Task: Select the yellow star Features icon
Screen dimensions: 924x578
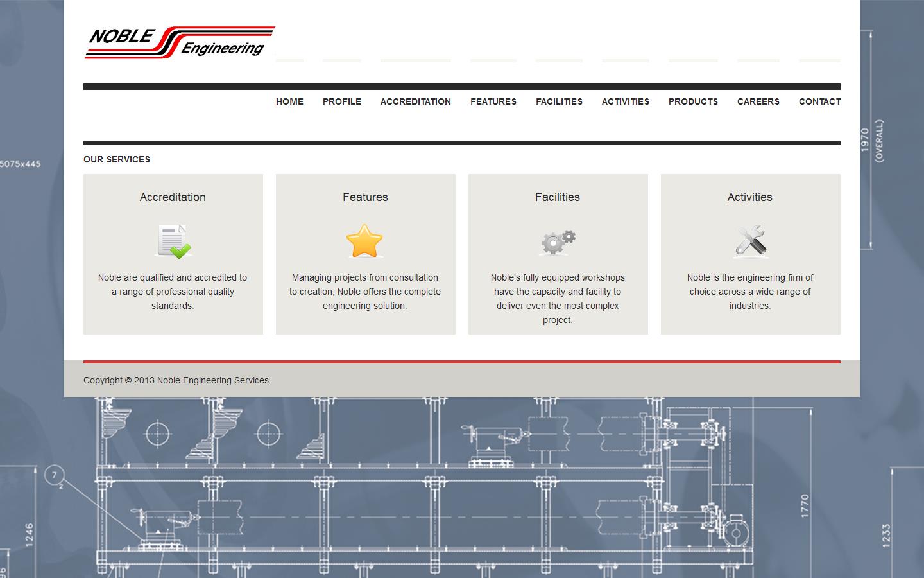Action: coord(365,241)
